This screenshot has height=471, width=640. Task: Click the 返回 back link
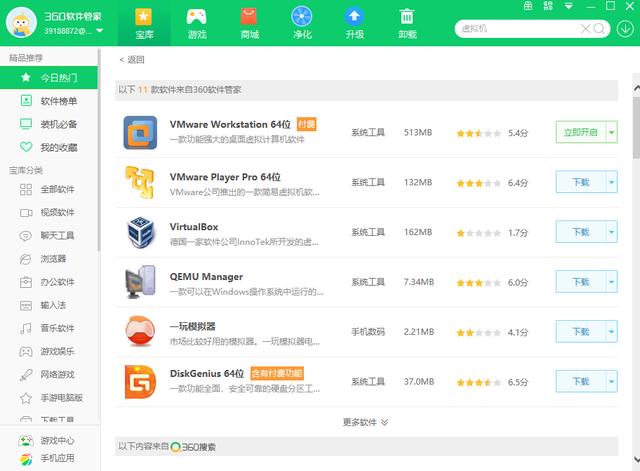point(132,60)
